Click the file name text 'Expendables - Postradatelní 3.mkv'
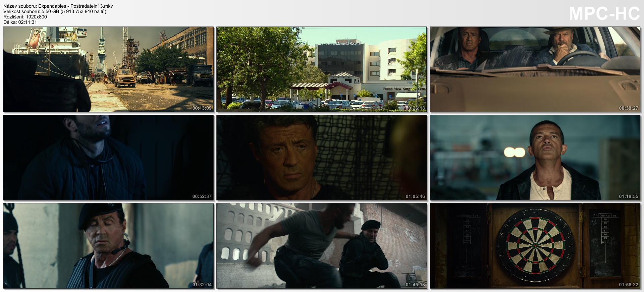This screenshot has height=292, width=644. coord(75,6)
